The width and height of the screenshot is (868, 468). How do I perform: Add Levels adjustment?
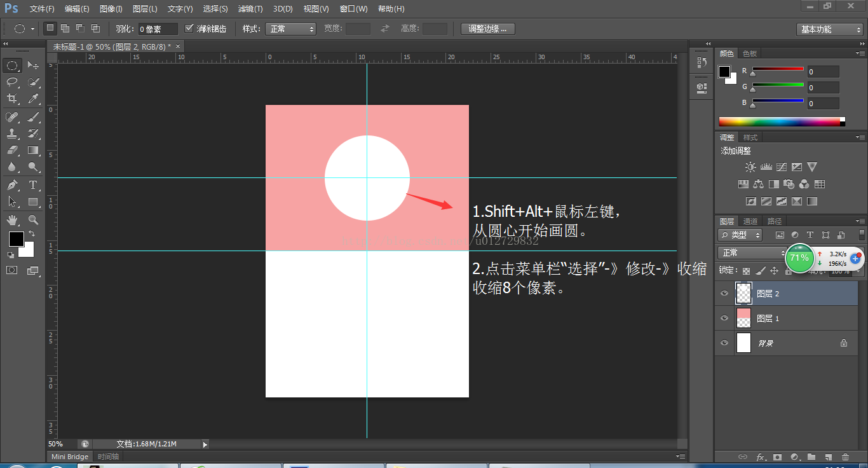click(x=766, y=167)
